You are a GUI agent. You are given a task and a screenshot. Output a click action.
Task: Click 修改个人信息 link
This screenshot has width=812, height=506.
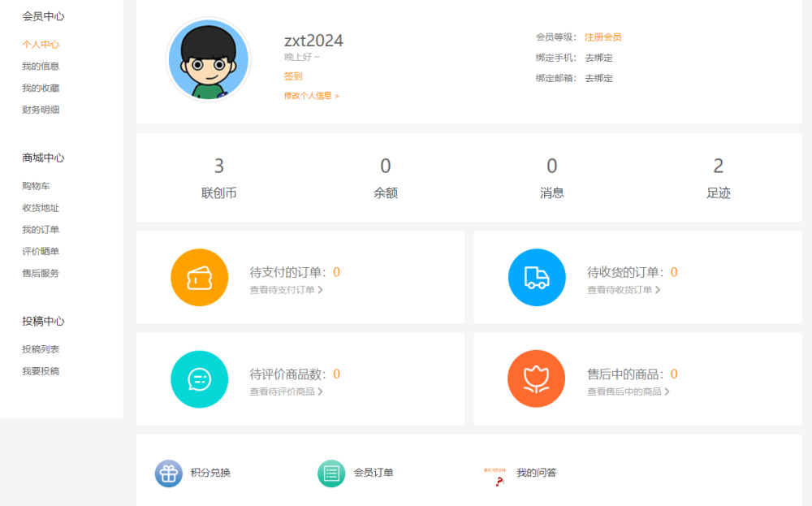coord(311,96)
